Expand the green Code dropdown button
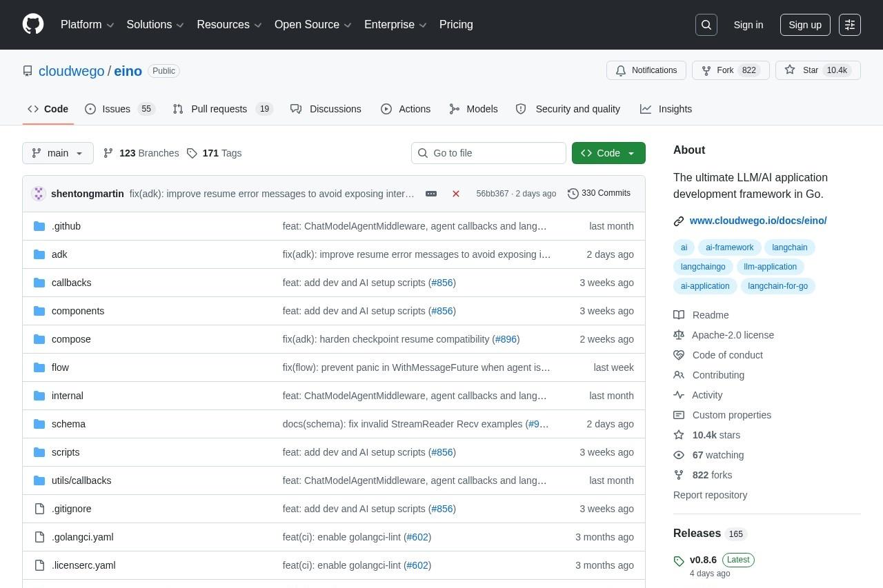The image size is (883, 588). point(608,153)
